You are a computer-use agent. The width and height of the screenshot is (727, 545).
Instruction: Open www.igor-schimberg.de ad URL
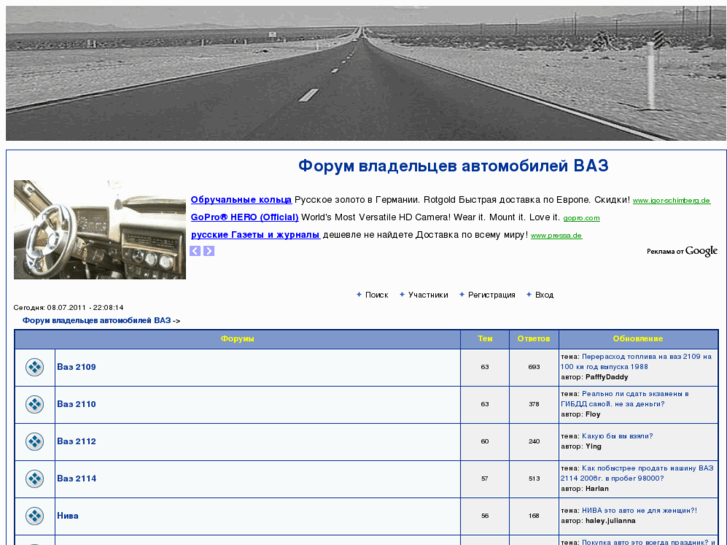click(x=671, y=201)
